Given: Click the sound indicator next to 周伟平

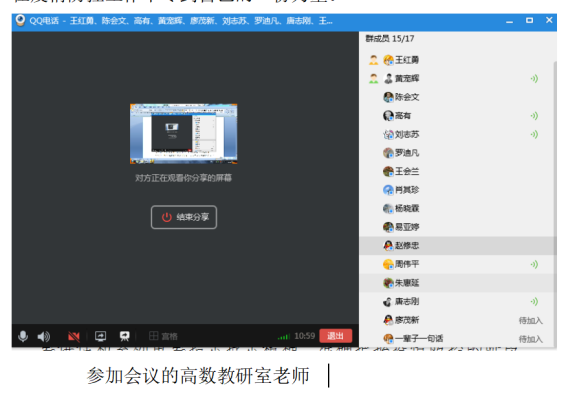Looking at the screenshot, I should pyautogui.click(x=534, y=264).
